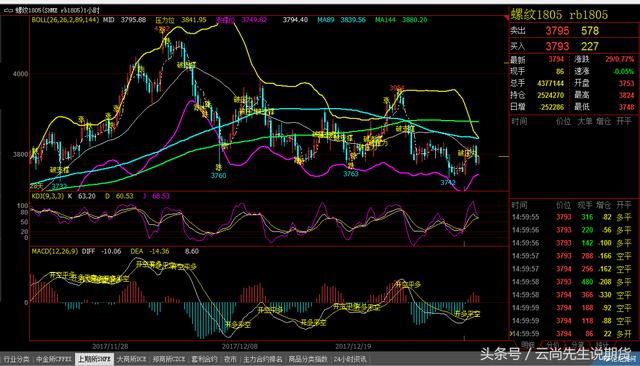
Task: Open the 套利合约 tab
Action: (204, 359)
